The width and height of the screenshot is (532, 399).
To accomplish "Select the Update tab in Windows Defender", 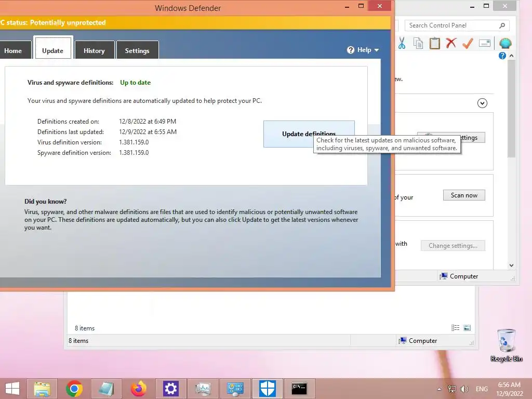I will tap(53, 48).
